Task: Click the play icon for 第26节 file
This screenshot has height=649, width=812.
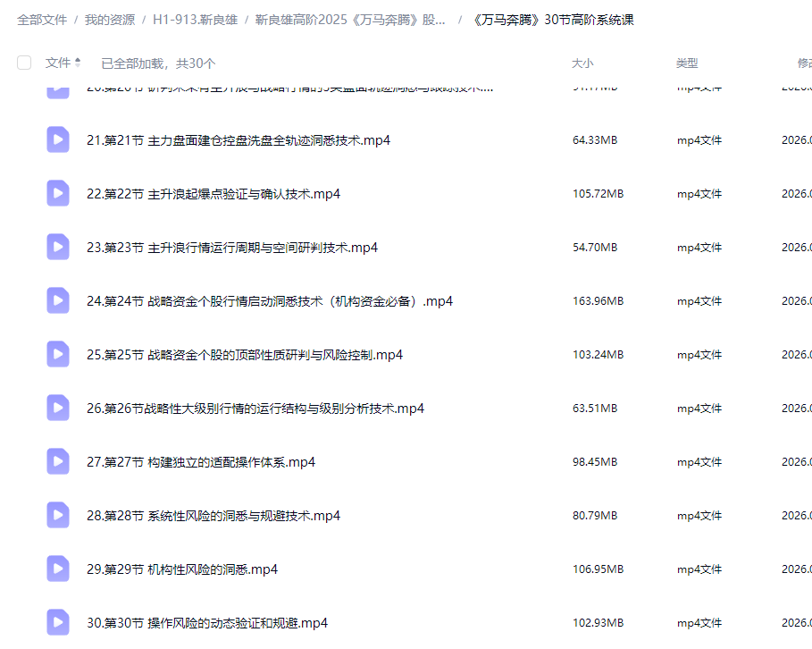Action: (x=57, y=408)
